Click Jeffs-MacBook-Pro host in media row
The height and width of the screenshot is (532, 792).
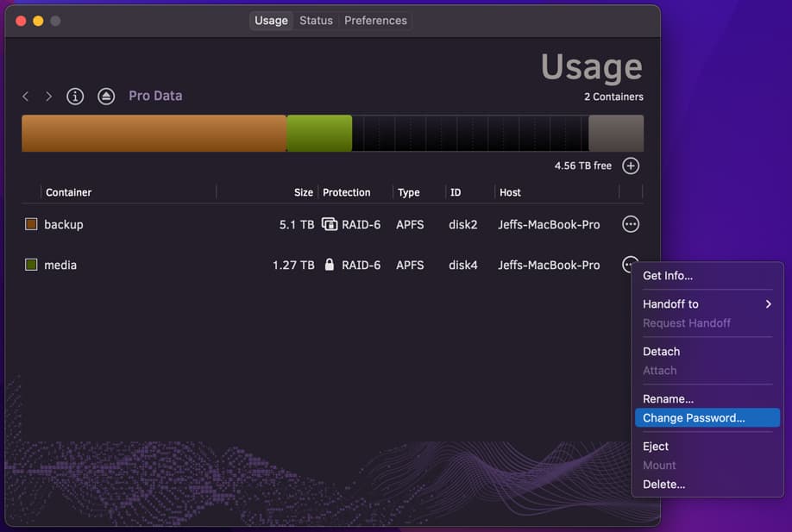(549, 265)
